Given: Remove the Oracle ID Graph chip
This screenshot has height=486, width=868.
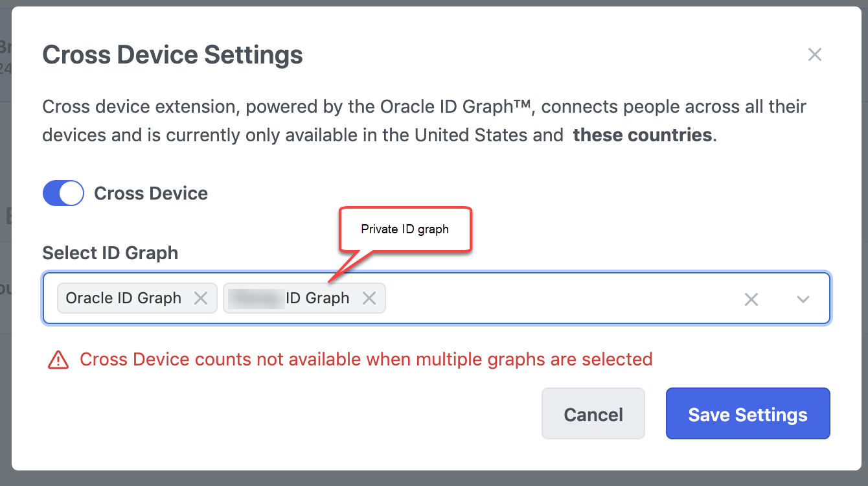Looking at the screenshot, I should pyautogui.click(x=201, y=298).
